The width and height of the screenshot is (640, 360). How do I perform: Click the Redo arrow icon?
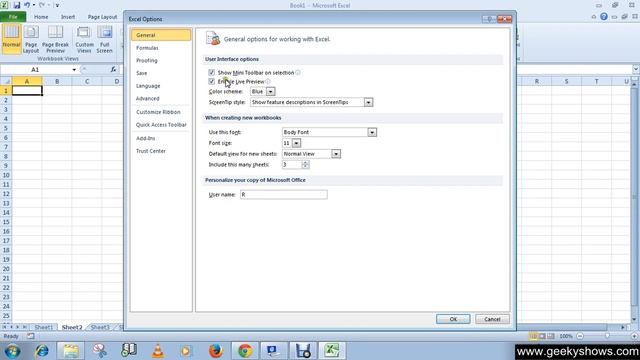42,5
